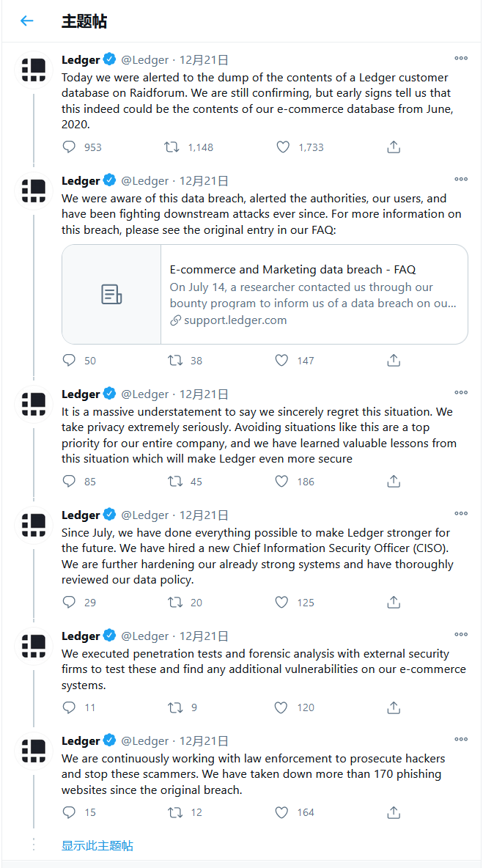Image resolution: width=483 pixels, height=868 pixels.
Task: Reply to the Raidforum database dump tweet
Action: [70, 147]
